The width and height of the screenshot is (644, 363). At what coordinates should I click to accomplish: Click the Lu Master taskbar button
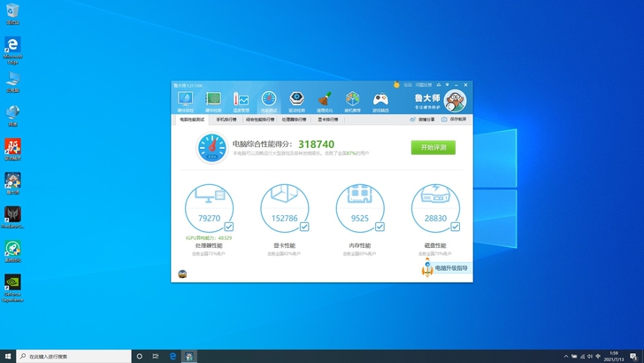click(x=189, y=357)
